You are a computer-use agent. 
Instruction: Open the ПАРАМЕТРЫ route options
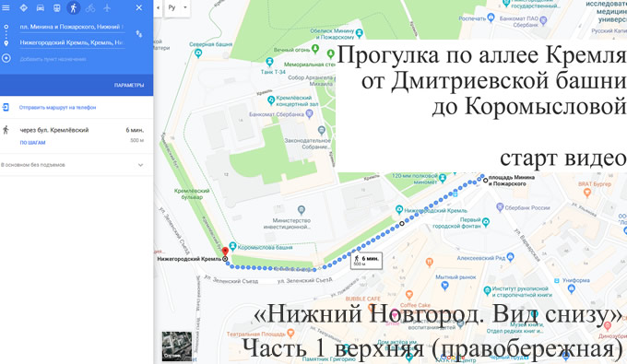(x=129, y=85)
